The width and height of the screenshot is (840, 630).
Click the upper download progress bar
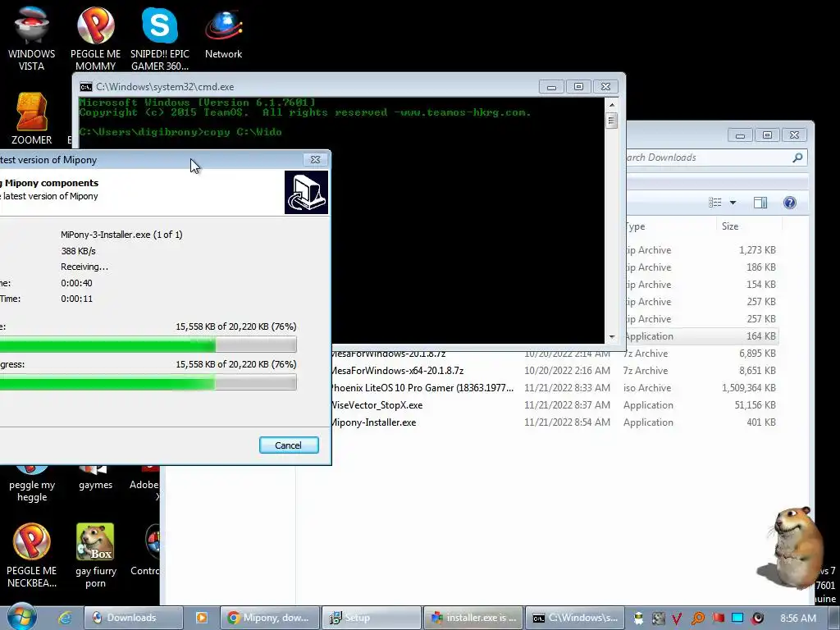(x=148, y=345)
